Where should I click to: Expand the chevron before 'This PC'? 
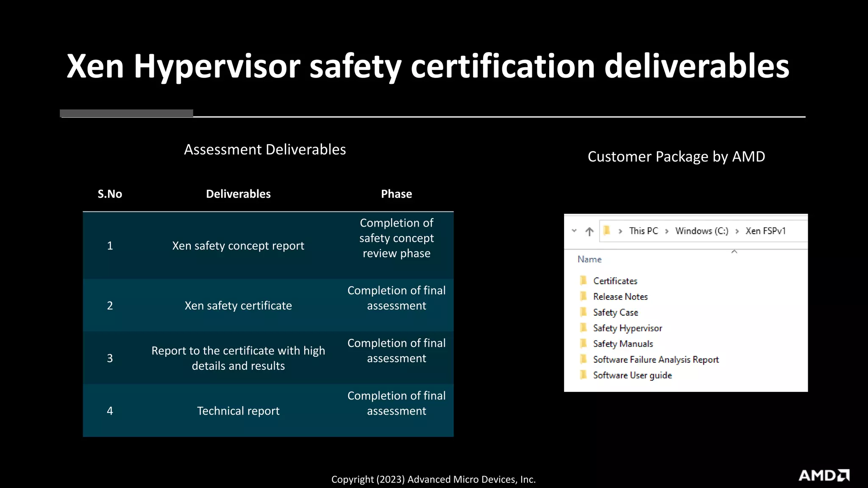620,231
